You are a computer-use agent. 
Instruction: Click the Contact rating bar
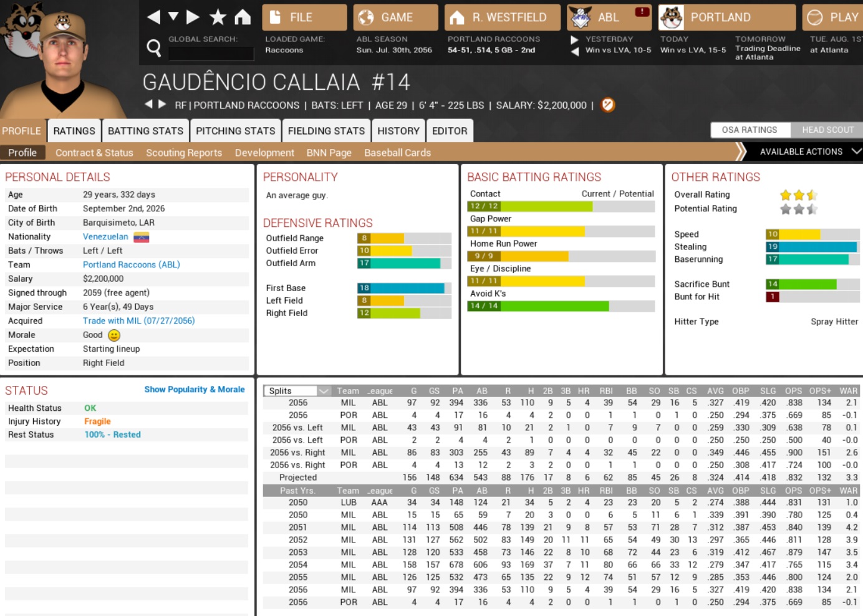(x=561, y=206)
